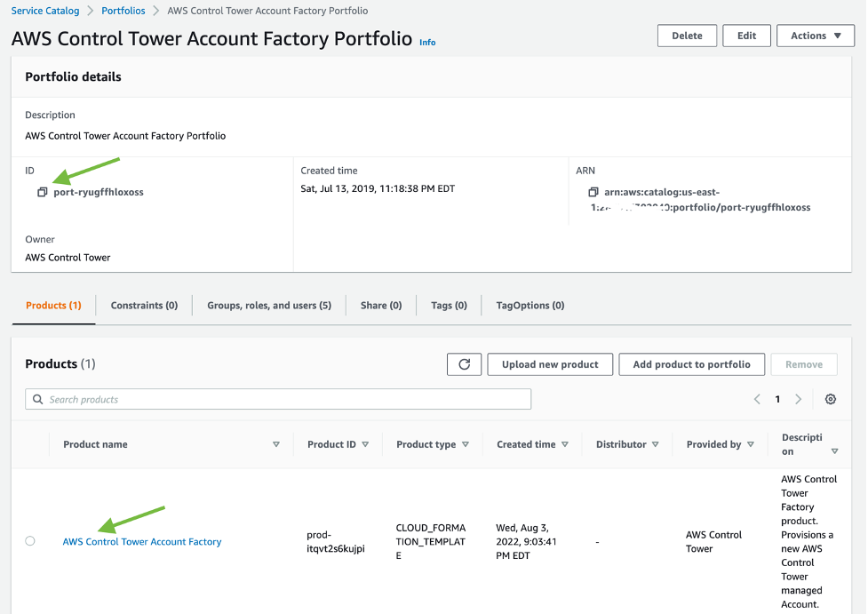Switch to the Constraints tab
Viewport: 868px width, 614px height.
coord(143,305)
